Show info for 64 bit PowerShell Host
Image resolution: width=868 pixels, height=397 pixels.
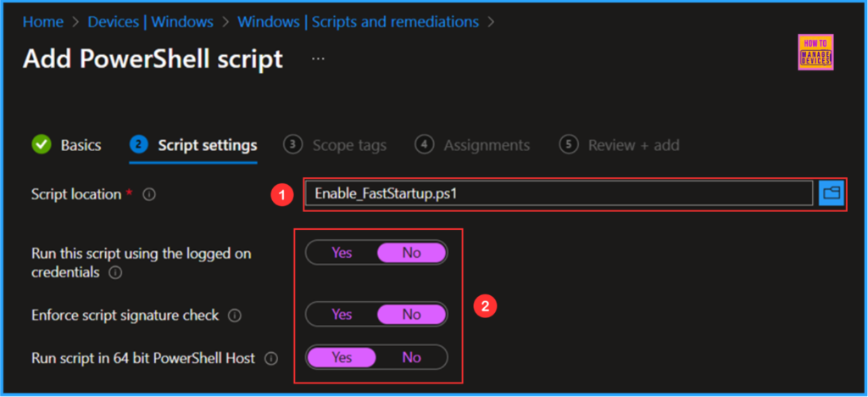click(x=270, y=359)
